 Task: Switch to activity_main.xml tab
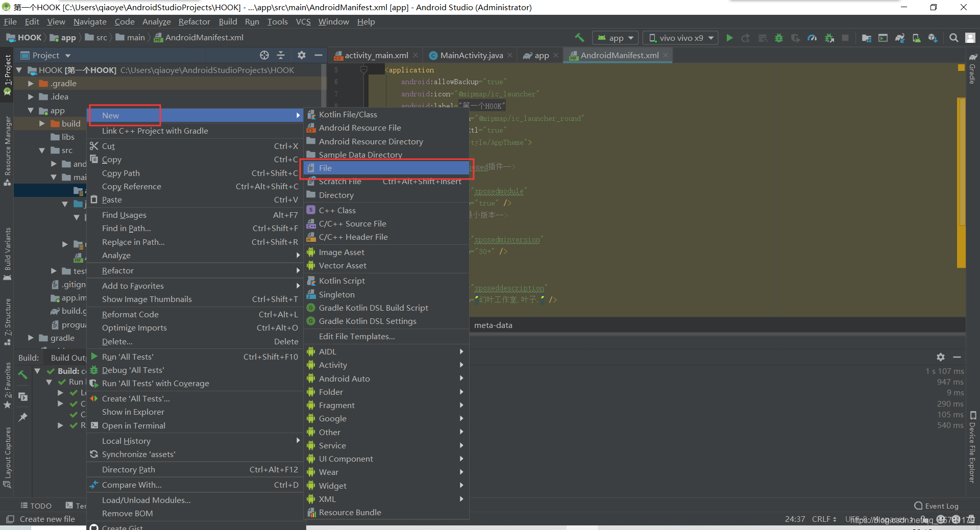(x=376, y=55)
